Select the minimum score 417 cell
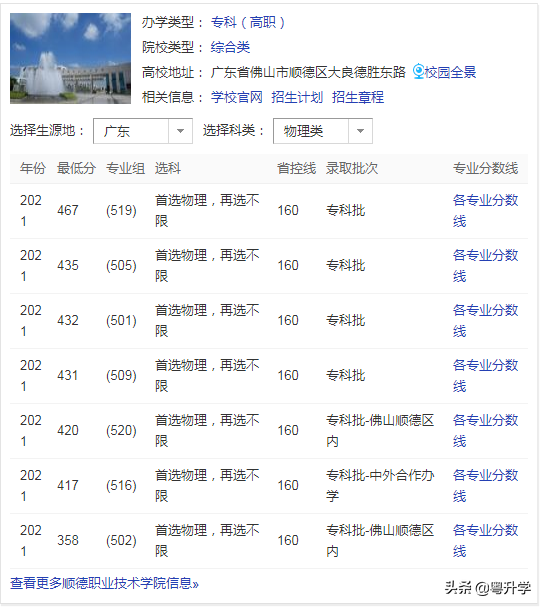This screenshot has height=607, width=543. pos(68,485)
